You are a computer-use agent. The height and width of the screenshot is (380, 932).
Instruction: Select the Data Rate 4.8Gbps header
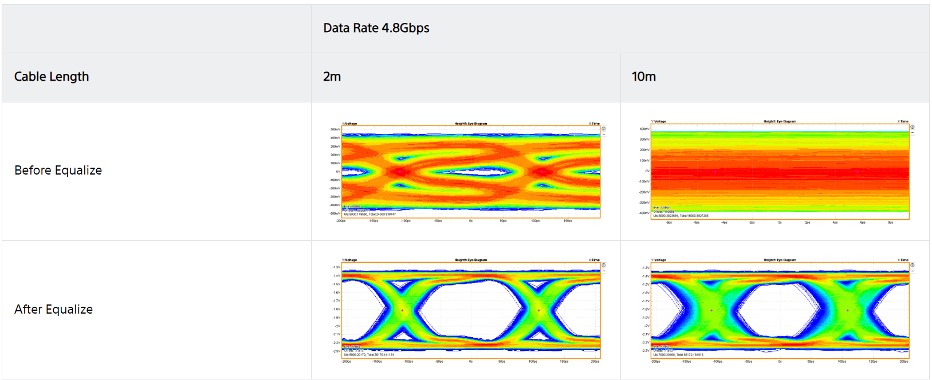click(376, 28)
